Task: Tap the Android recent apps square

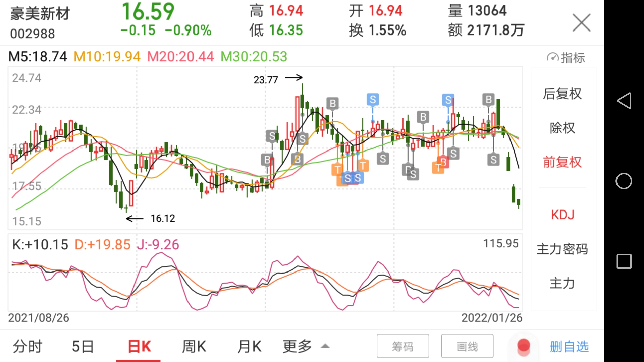Action: coord(624,261)
